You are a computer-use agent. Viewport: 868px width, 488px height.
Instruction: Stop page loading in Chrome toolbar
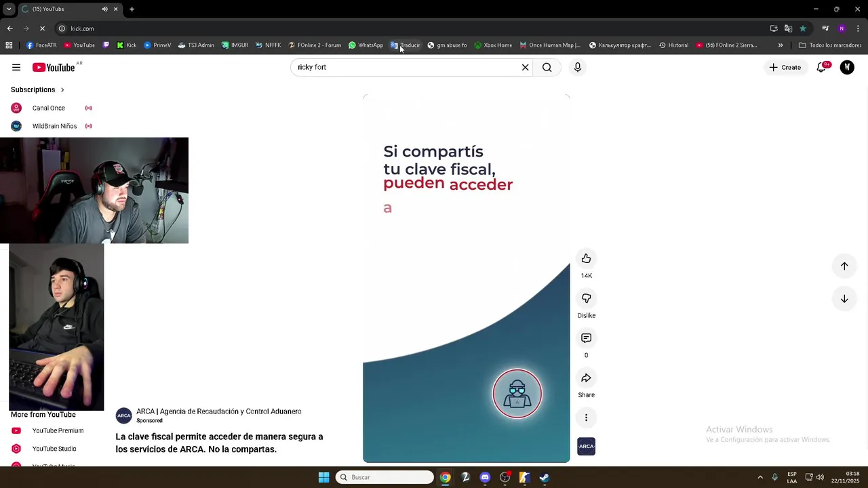pyautogui.click(x=42, y=28)
